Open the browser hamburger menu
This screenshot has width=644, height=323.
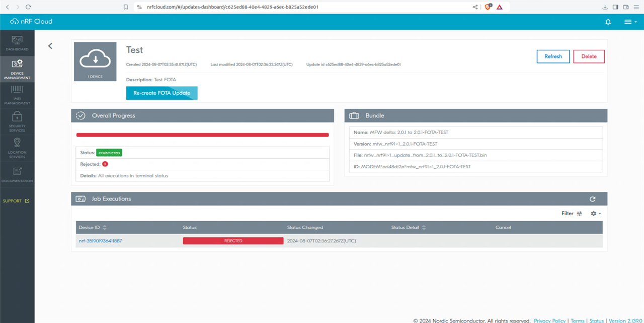(x=636, y=7)
